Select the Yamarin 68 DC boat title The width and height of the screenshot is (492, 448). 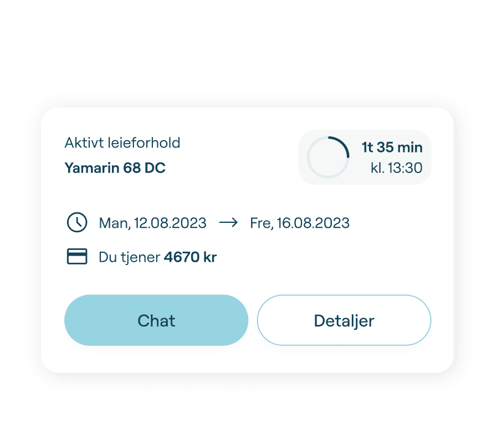coord(115,168)
